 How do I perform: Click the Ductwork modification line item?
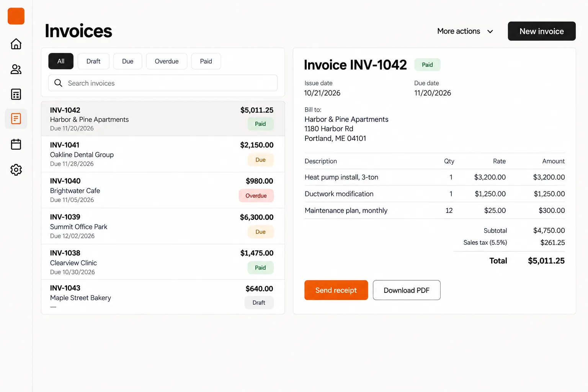434,194
